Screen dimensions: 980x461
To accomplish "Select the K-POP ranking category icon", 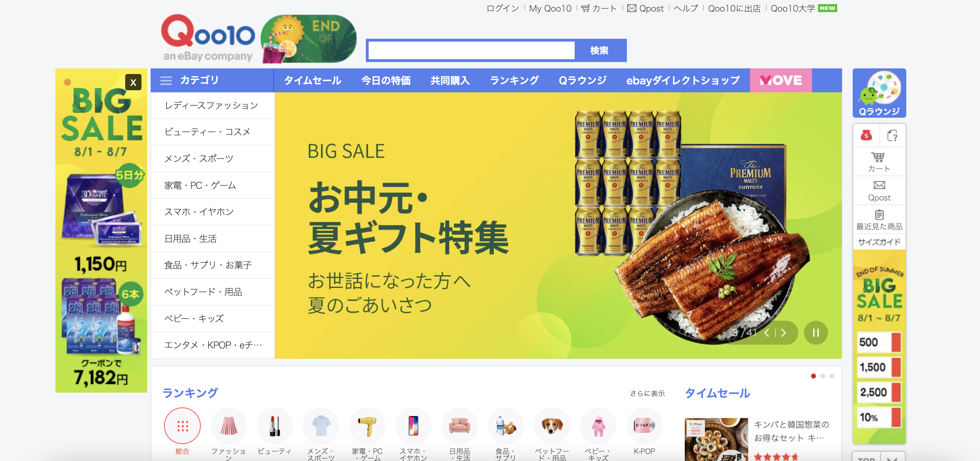I will click(x=644, y=426).
